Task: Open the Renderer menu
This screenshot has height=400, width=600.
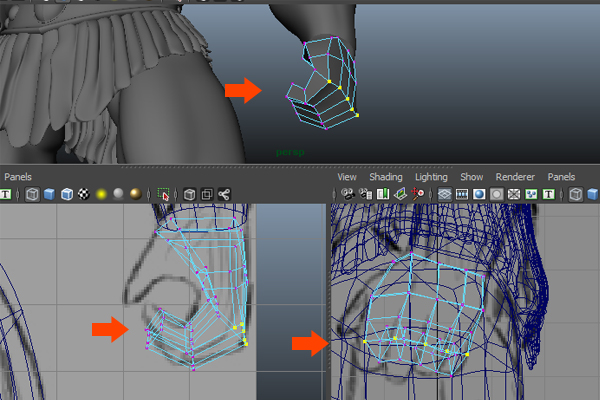Action: click(x=515, y=177)
